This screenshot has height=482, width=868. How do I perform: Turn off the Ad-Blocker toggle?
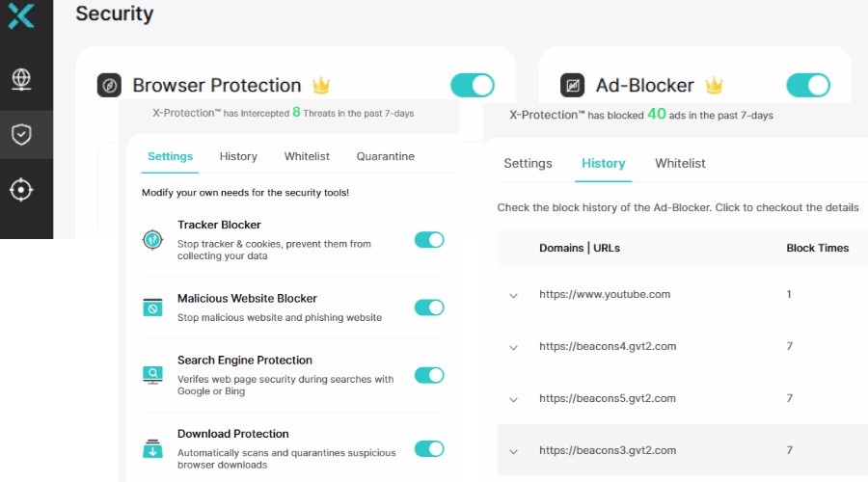[x=808, y=85]
